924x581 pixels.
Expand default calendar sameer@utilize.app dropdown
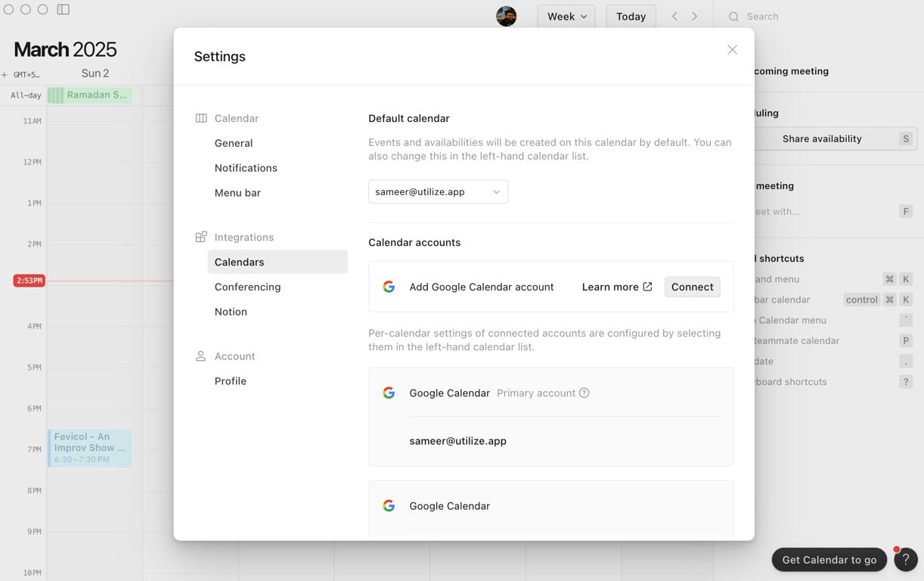[438, 191]
